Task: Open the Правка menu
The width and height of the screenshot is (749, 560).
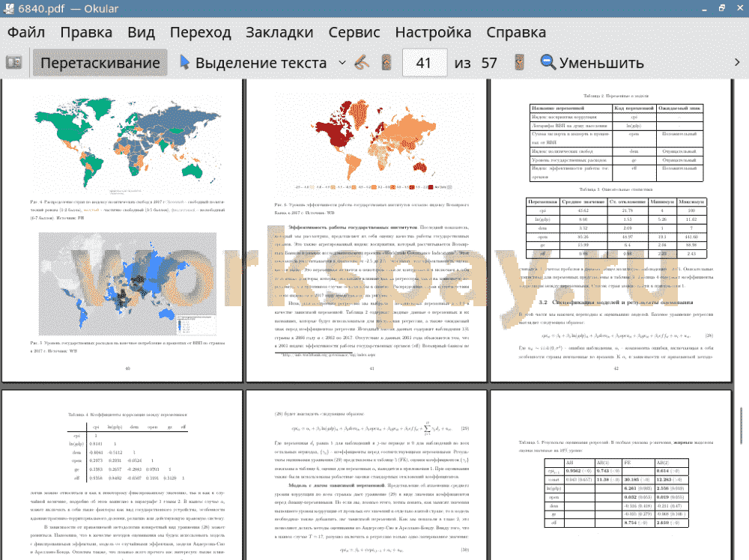Action: (x=86, y=32)
